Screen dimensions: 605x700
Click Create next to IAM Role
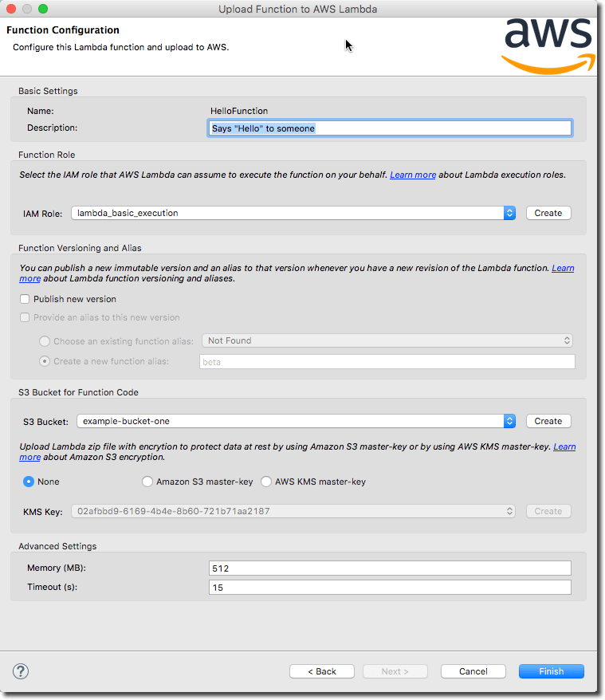548,213
